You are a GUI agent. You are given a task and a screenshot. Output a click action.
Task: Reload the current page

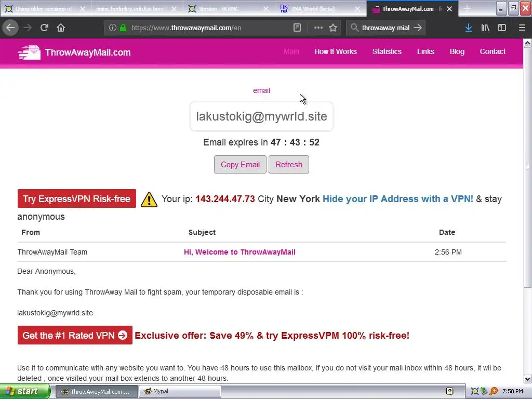(44, 28)
